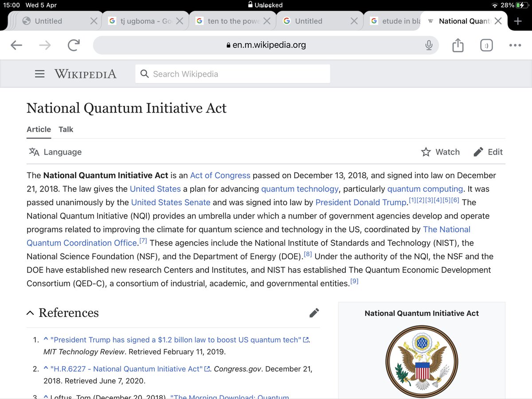532x399 pixels.
Task: Open the share sheet icon
Action: [458, 45]
